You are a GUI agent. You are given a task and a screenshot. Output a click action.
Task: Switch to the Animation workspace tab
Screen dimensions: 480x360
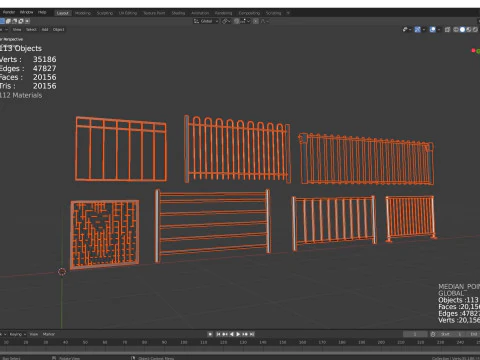click(200, 13)
